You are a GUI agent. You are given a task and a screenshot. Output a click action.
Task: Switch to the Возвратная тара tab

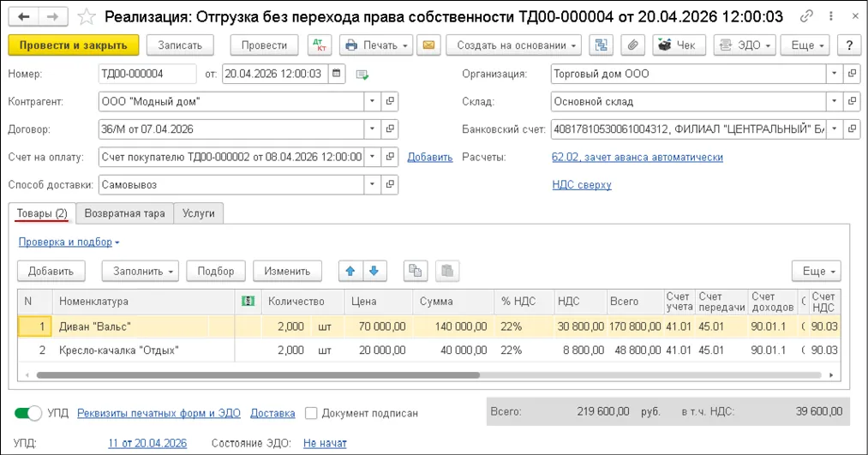pyautogui.click(x=124, y=213)
